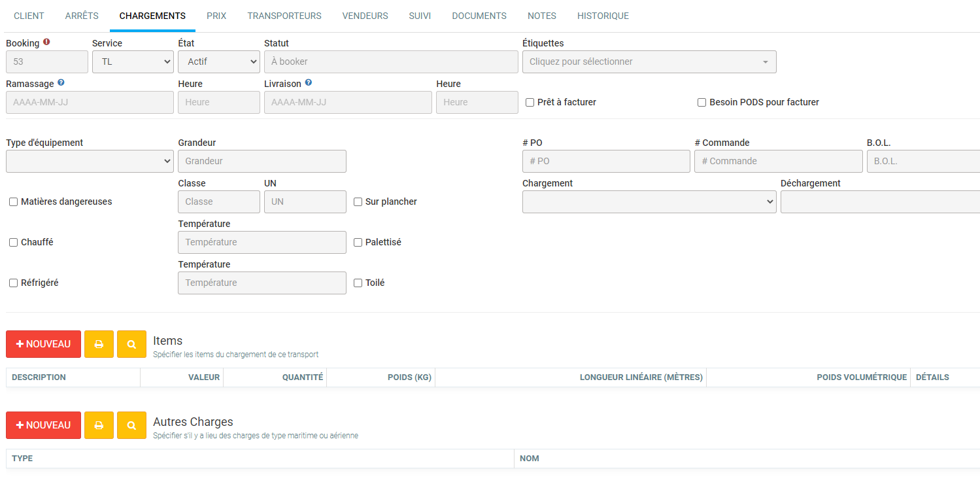Screen dimensions: 980x490
Task: Expand the État dropdown set to Actif
Action: [x=218, y=61]
